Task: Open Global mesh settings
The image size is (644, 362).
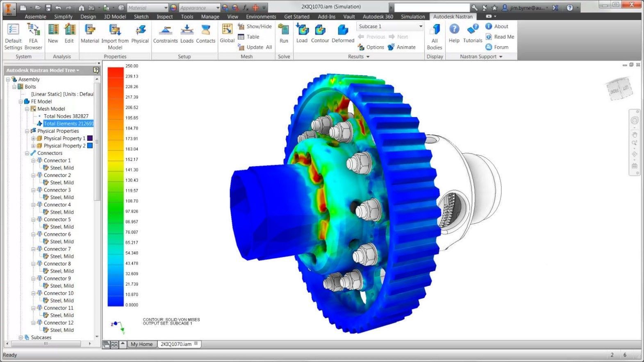Action: [x=227, y=34]
